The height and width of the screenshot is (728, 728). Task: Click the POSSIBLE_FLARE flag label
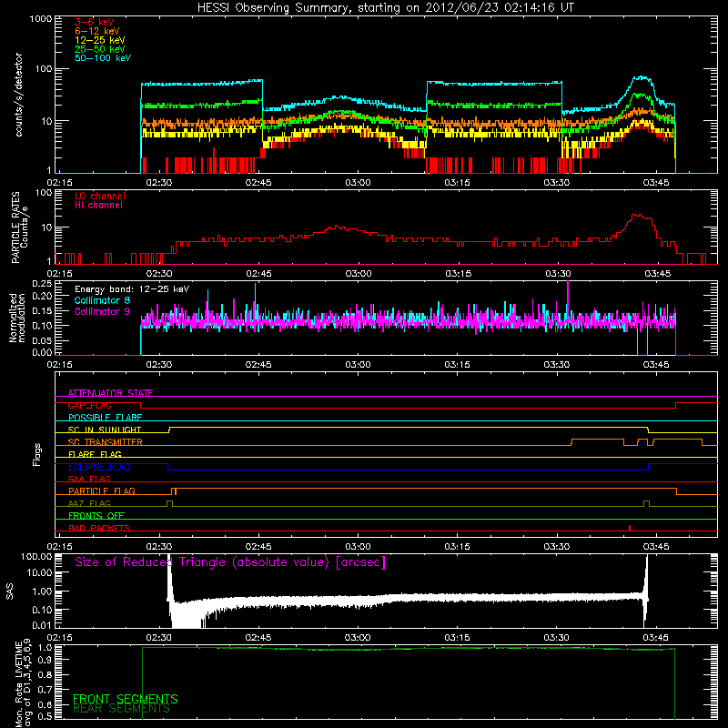[x=105, y=418]
